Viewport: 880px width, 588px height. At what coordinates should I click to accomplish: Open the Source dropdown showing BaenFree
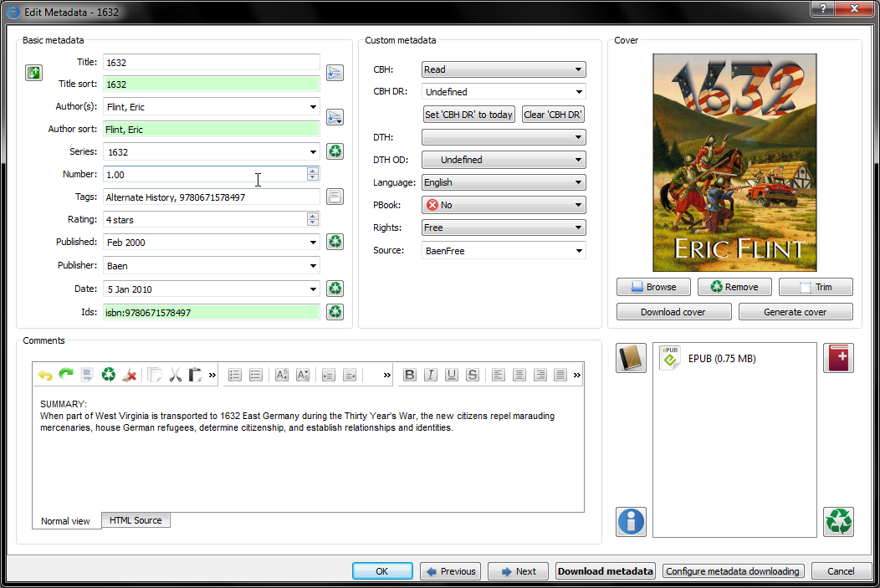pyautogui.click(x=579, y=251)
